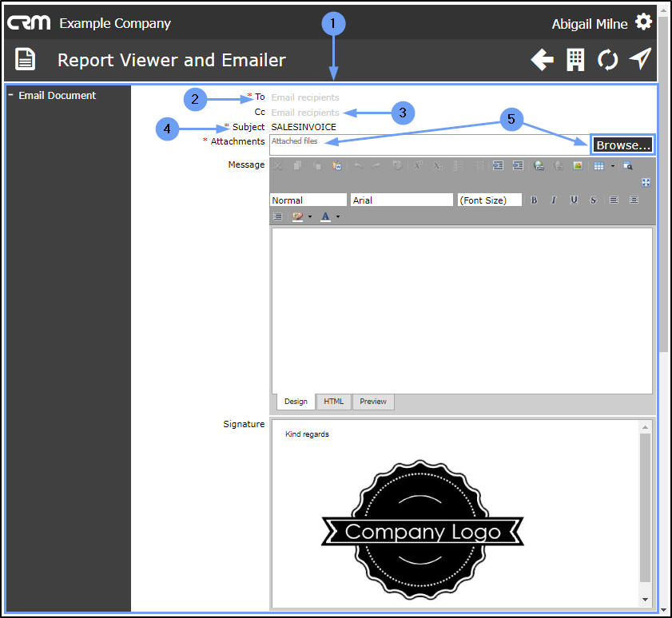672x618 pixels.
Task: Open paragraph style dropdown showing Normal
Action: 308,200
